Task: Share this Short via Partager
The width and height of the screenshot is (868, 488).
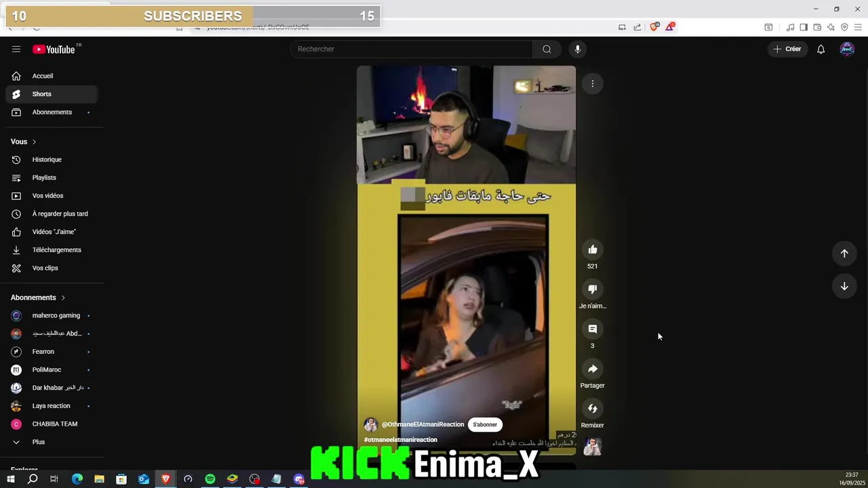Action: pos(593,369)
